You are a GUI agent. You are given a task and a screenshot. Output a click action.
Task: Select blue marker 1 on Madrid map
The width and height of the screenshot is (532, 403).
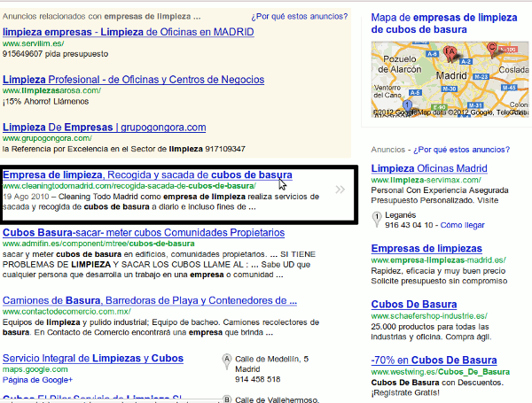tap(408, 106)
